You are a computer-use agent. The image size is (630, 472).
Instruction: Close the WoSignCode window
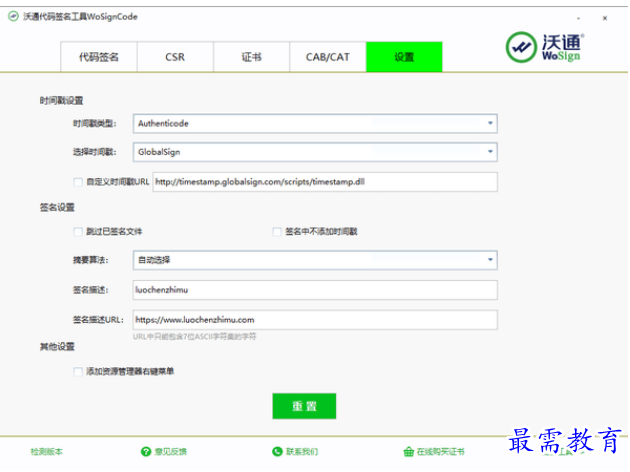tap(605, 18)
